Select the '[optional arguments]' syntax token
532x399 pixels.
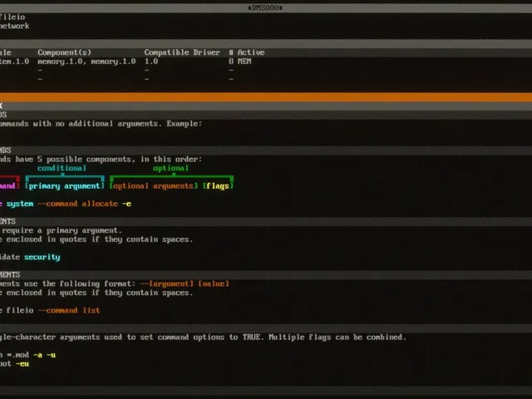[153, 186]
